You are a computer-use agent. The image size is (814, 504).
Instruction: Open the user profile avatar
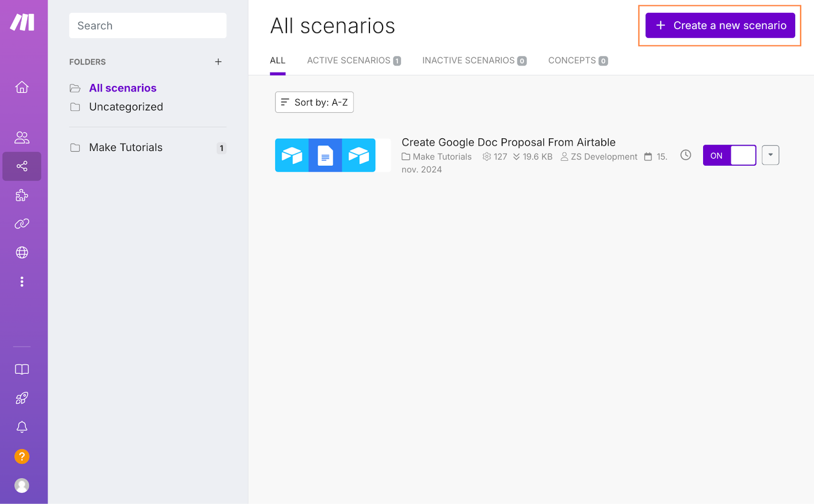click(x=22, y=485)
